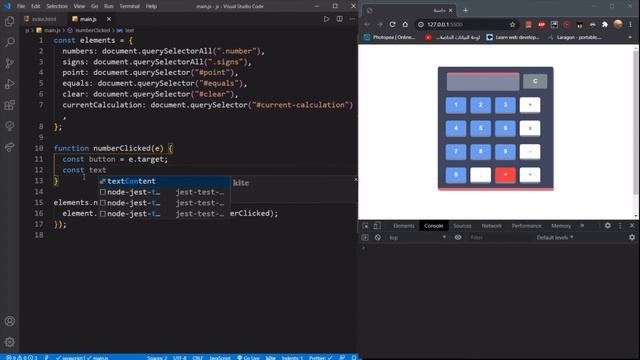Split the editor to the right

click(x=340, y=19)
